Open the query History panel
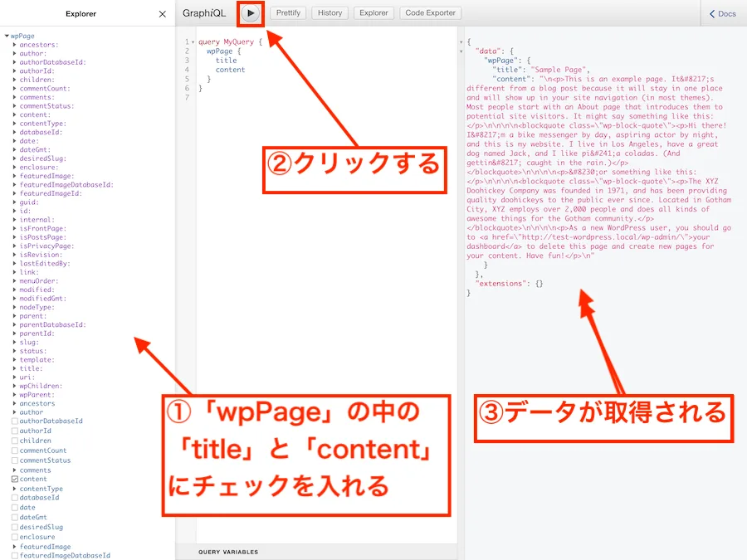The image size is (747, 560). coord(330,12)
